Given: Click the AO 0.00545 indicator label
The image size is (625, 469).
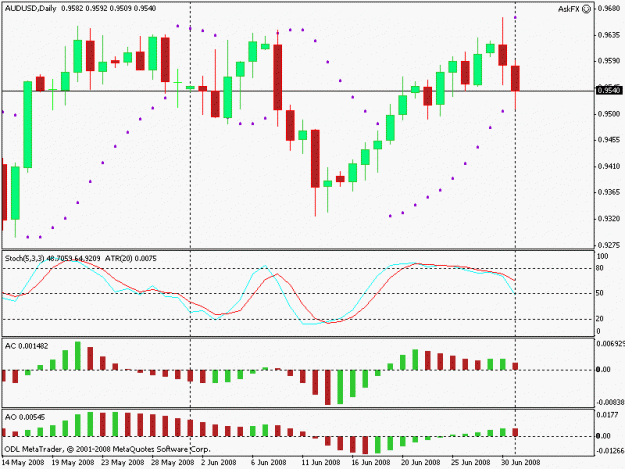Looking at the screenshot, I should click(25, 417).
